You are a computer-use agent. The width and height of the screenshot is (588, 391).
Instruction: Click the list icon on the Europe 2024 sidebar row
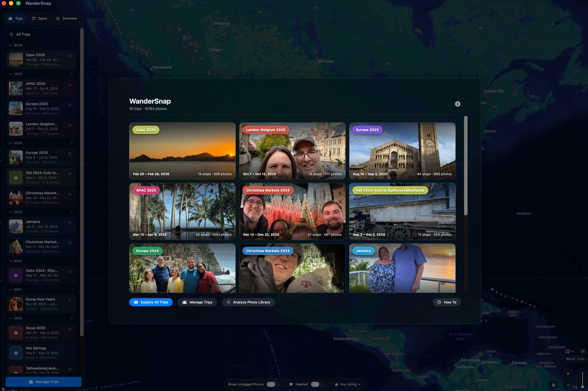pos(70,154)
